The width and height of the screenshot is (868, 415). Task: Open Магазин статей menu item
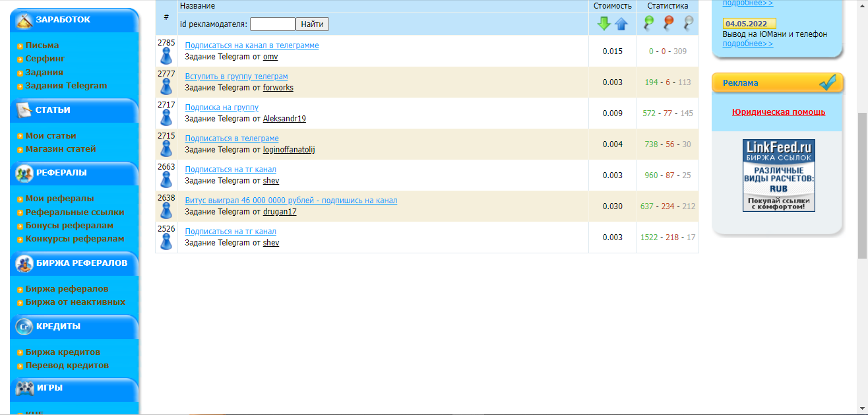click(x=61, y=149)
